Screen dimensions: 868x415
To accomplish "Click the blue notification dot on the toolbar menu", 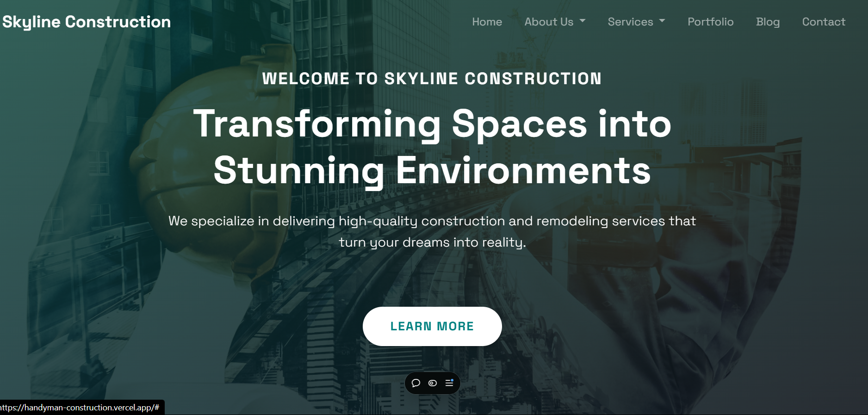I will (x=452, y=380).
